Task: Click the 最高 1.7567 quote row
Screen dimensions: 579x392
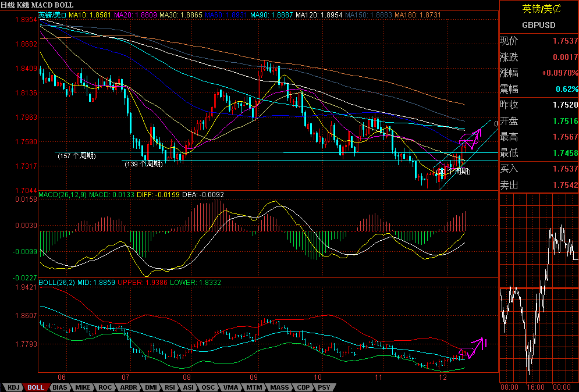Action: 539,137
